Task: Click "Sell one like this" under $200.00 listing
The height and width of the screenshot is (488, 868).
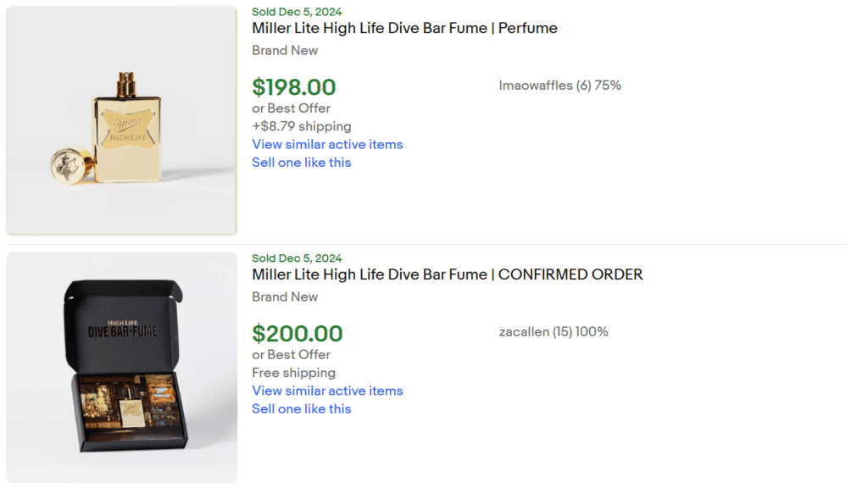Action: (301, 409)
